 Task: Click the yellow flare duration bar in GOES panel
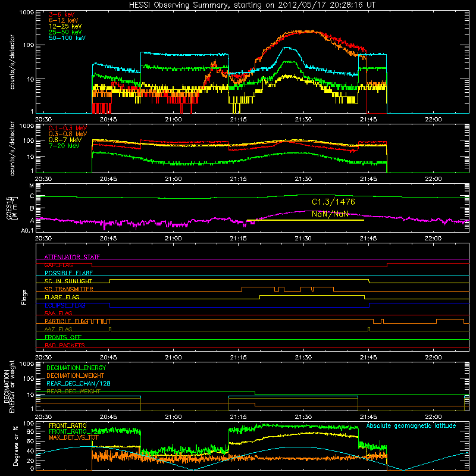[305, 220]
